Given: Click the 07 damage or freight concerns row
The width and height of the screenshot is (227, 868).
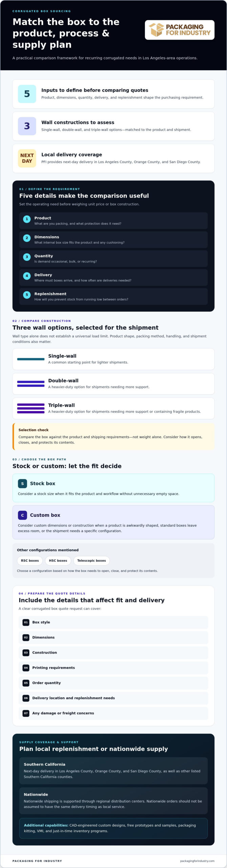Looking at the screenshot, I should (113, 713).
